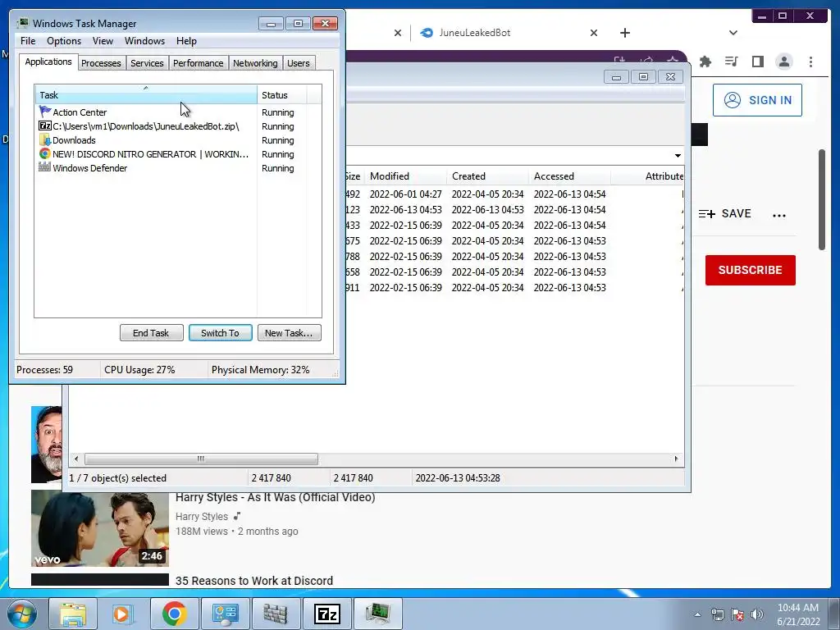Viewport: 840px width, 630px height.
Task: Open the Options menu in Task Manager
Action: click(x=64, y=41)
